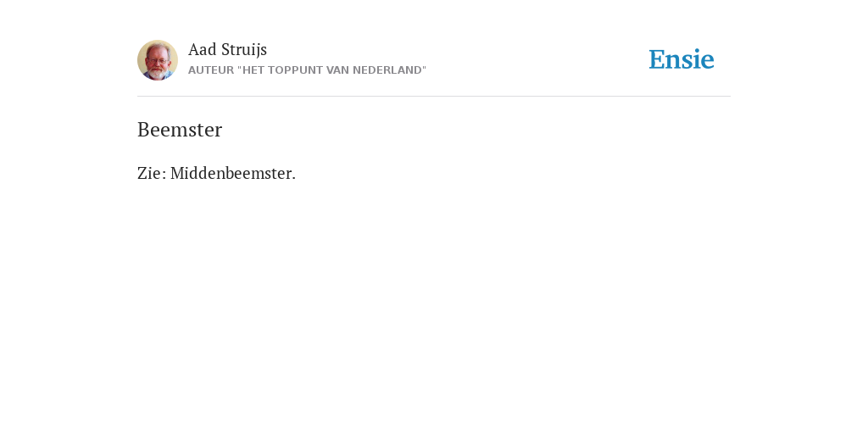Click the first name "Aad"
The image size is (868, 434).
pyautogui.click(x=202, y=50)
